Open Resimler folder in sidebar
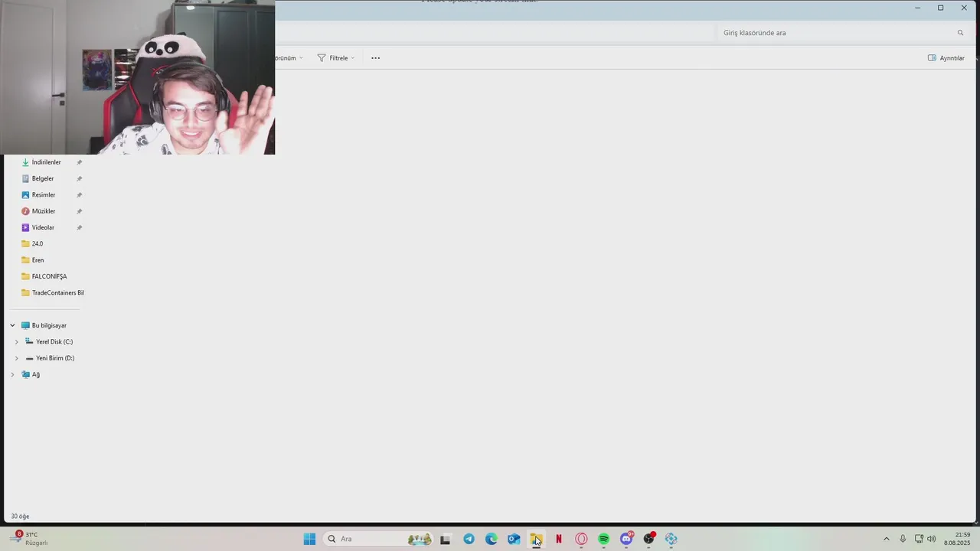 point(44,195)
